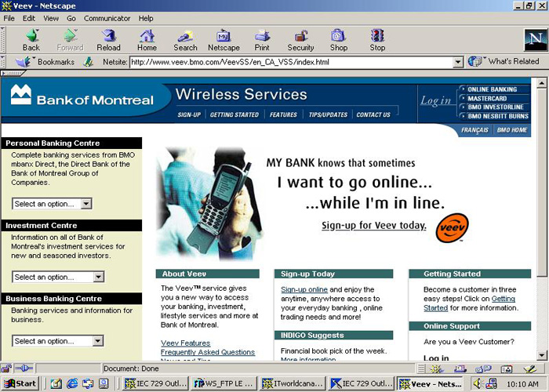Screen dimensions: 549x392
Task: Click the volume icon in system tray
Action: click(478, 384)
